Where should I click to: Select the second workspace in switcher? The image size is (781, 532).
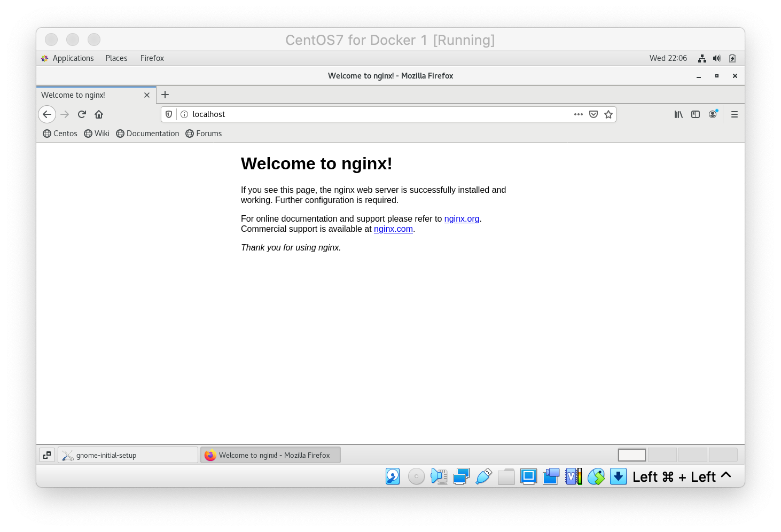[x=662, y=455]
